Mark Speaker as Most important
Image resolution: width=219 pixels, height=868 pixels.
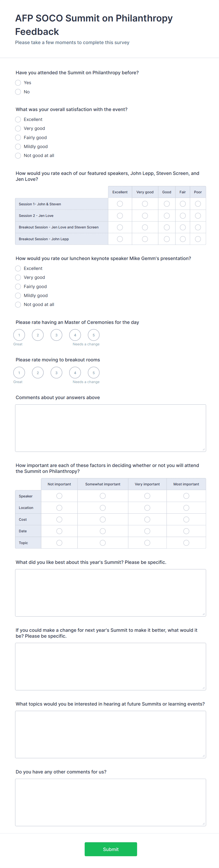pyautogui.click(x=186, y=496)
